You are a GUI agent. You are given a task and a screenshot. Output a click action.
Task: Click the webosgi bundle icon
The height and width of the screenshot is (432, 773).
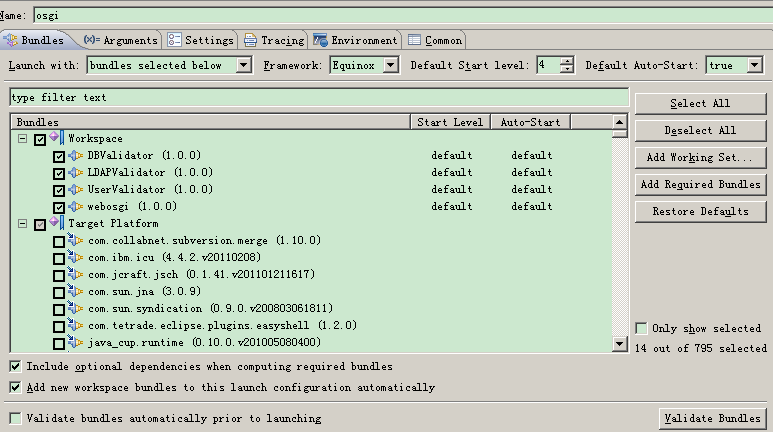75,207
